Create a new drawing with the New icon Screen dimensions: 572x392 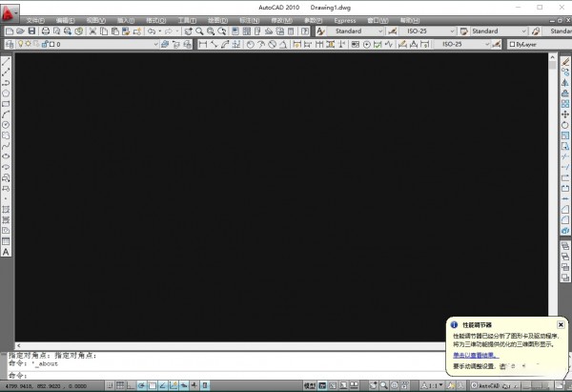[10, 31]
